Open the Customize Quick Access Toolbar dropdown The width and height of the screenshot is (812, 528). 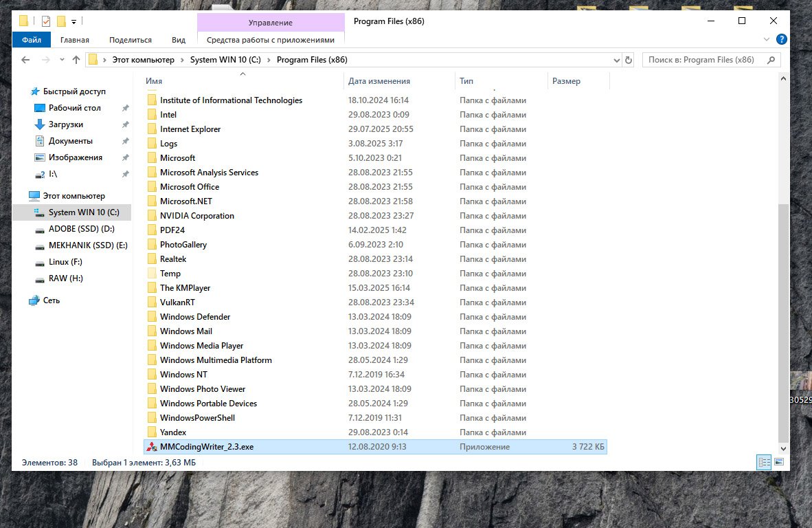(x=74, y=22)
